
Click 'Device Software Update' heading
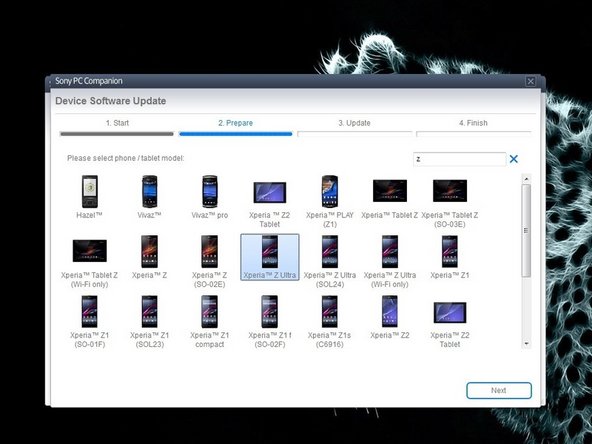[111, 101]
